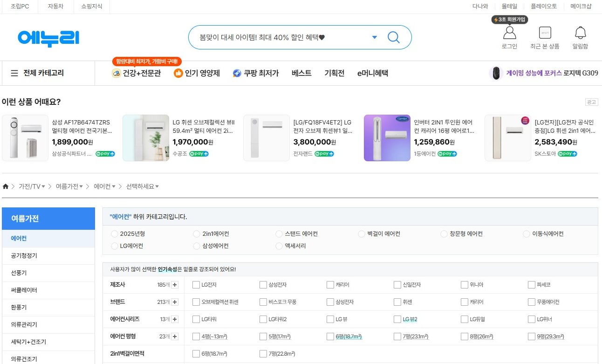Open the 메이크샵 link
This screenshot has height=364, width=602.
[581, 7]
